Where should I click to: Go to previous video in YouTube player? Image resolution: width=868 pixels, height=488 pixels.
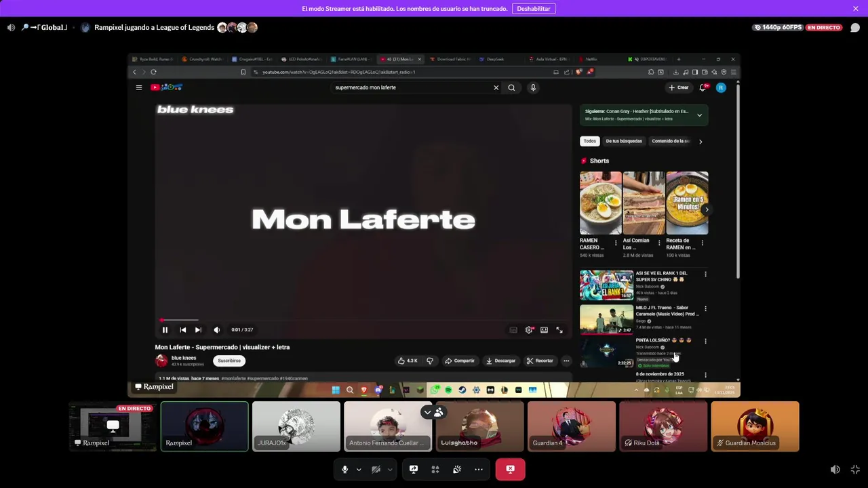pos(182,330)
